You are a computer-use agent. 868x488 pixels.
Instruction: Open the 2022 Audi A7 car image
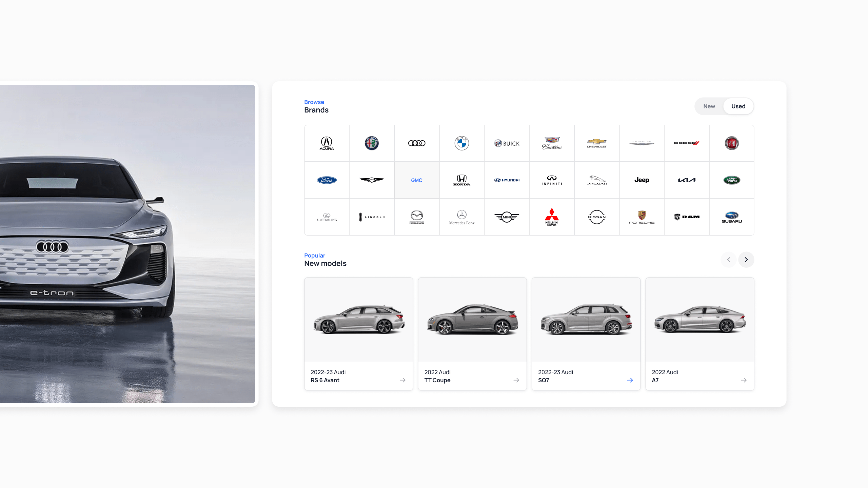pos(699,319)
